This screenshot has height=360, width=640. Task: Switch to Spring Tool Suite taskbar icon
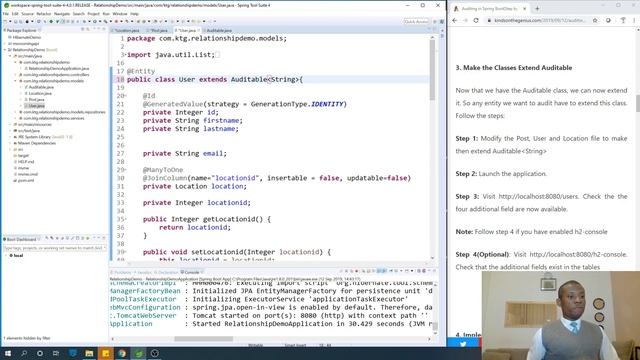pyautogui.click(x=138, y=353)
